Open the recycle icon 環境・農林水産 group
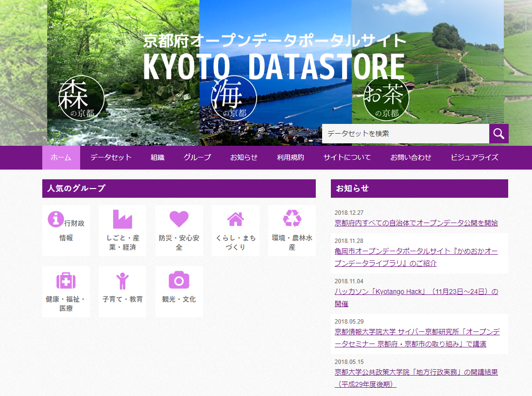This screenshot has width=532, height=396. (292, 219)
